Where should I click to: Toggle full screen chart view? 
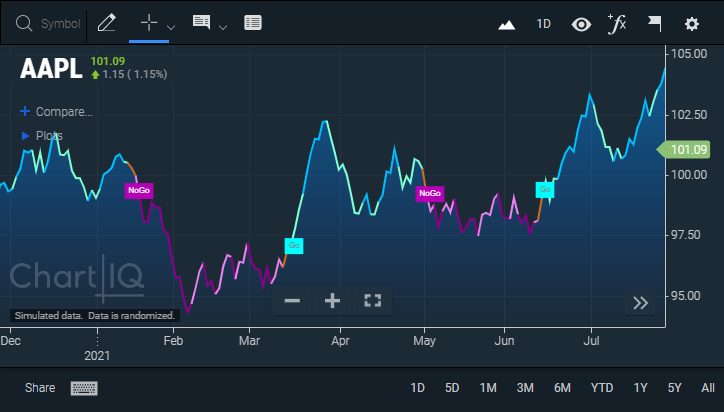point(372,301)
